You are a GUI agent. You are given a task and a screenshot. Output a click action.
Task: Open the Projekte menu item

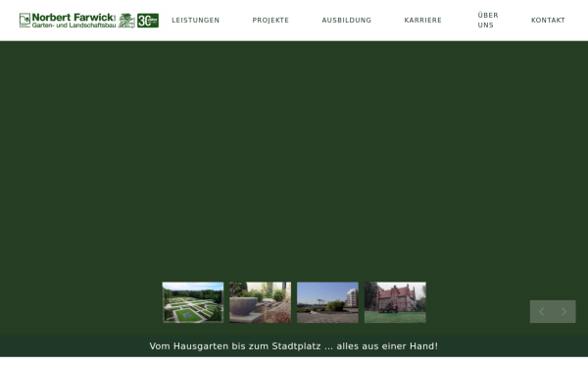tap(270, 21)
